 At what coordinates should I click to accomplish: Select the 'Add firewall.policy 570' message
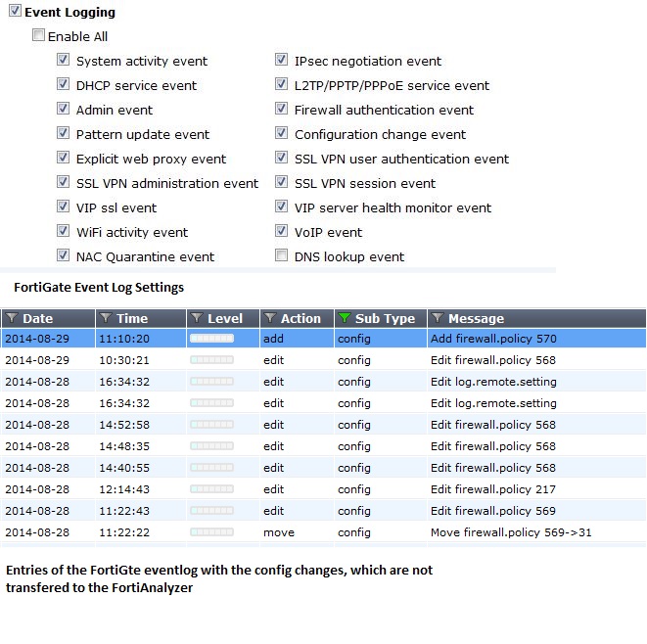493,339
